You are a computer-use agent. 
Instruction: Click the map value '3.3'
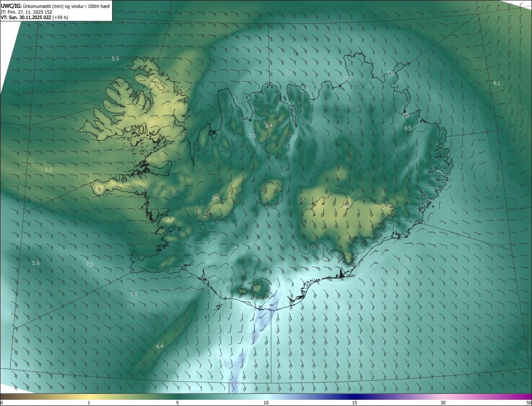coord(48,170)
